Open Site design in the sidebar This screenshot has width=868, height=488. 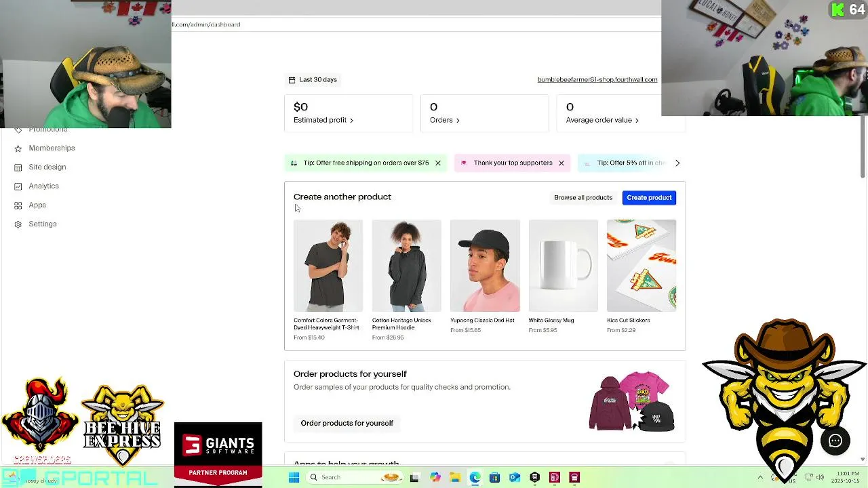click(47, 167)
